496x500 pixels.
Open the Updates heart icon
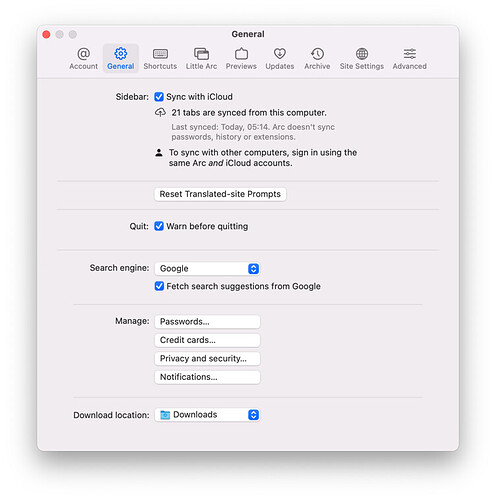[x=280, y=54]
